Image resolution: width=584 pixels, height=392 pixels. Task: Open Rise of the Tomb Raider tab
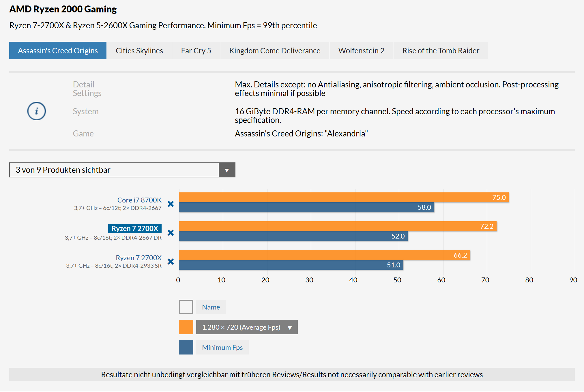coord(441,51)
